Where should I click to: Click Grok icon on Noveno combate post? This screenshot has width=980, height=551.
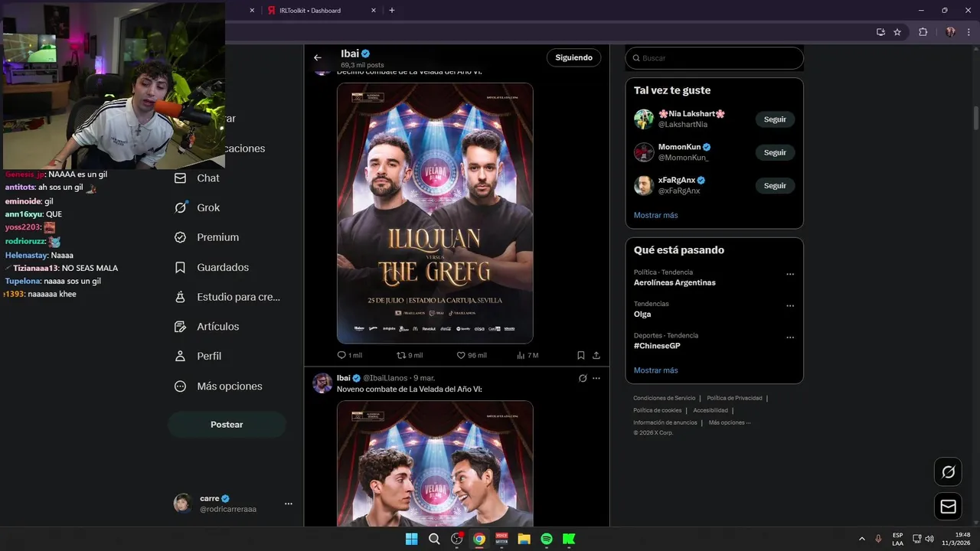tap(583, 378)
